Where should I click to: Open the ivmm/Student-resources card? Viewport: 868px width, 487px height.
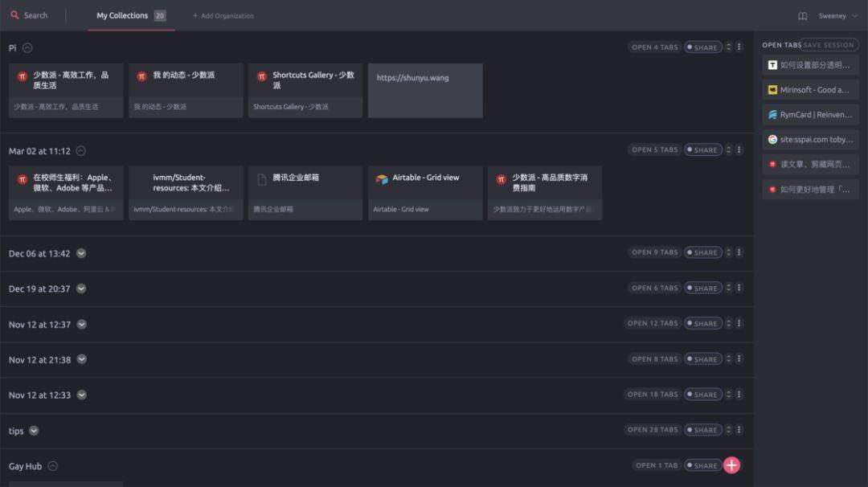click(186, 193)
